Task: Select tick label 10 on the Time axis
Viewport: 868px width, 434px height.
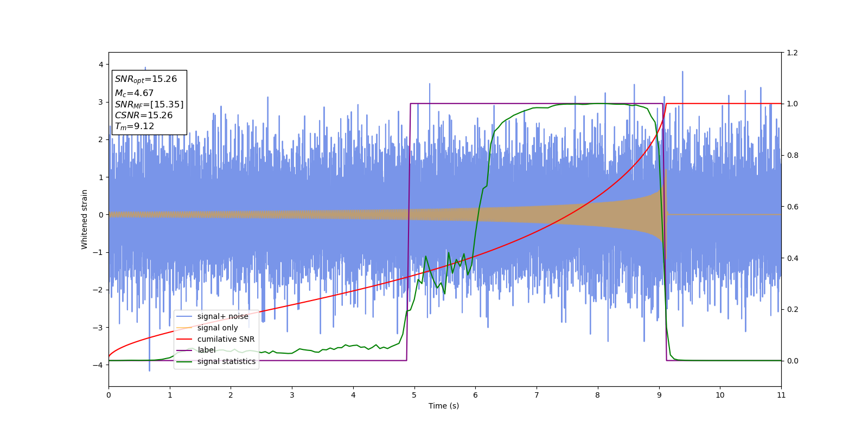Action: pos(720,395)
